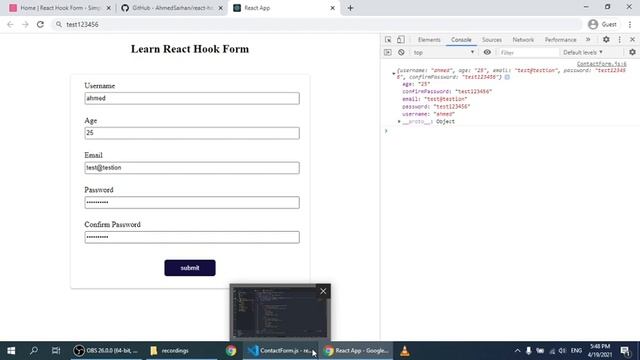
Task: Click the browser forward arrow
Action: point(25,24)
